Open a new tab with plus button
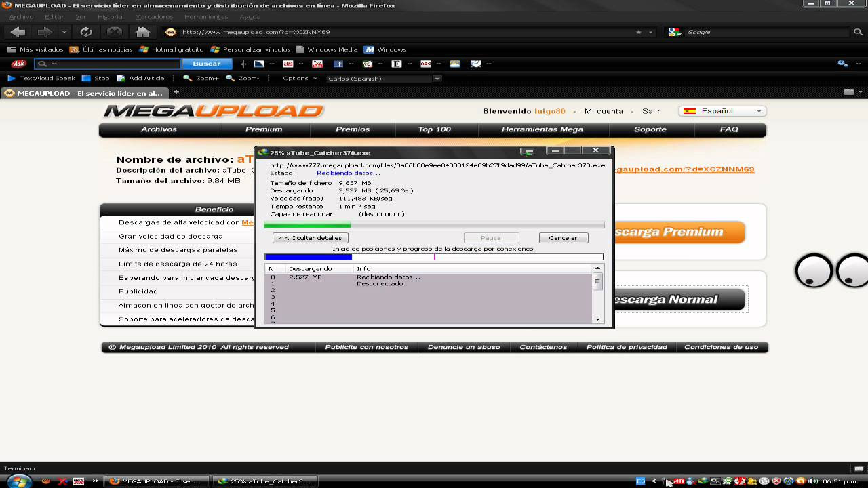This screenshot has width=868, height=488. pos(176,92)
